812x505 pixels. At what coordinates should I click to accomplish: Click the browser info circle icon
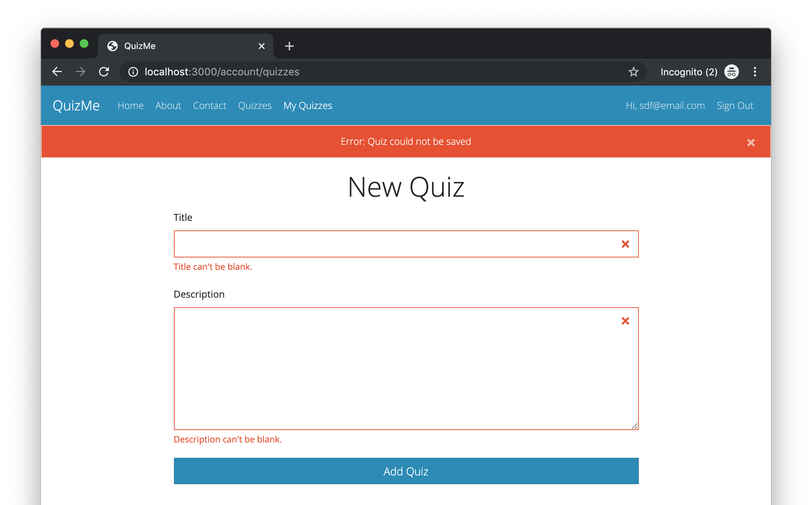[x=130, y=72]
